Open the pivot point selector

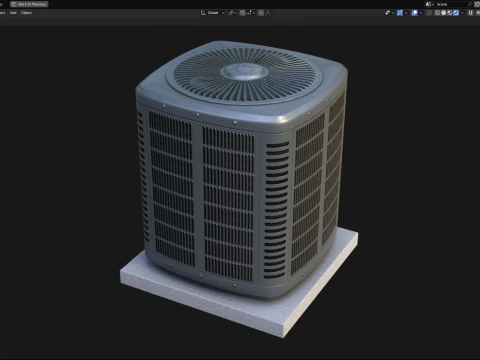232,13
